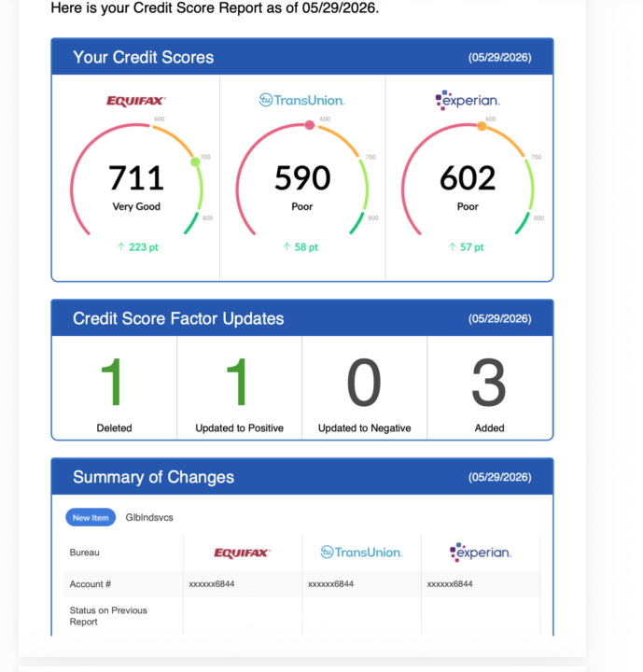Click the date in Credit Score Factor Updates header

coord(500,319)
